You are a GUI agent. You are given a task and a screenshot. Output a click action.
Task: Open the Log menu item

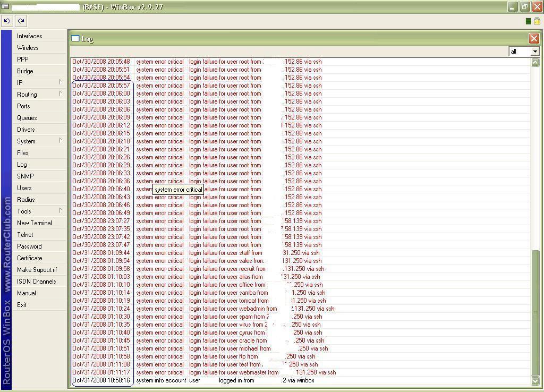39,165
